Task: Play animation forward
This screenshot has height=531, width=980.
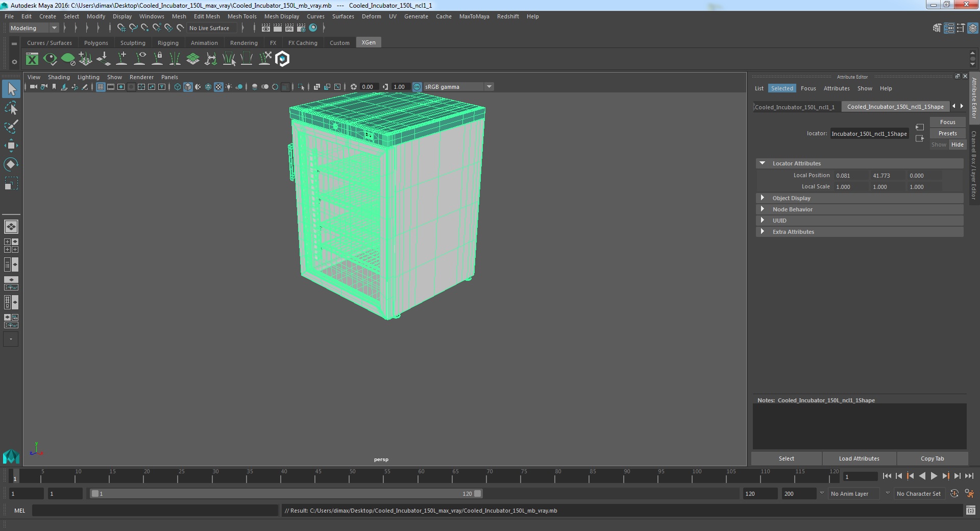Action: (934, 476)
